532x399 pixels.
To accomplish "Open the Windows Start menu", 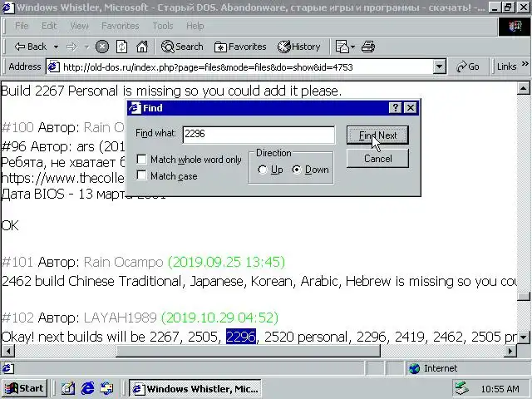I will 24,388.
